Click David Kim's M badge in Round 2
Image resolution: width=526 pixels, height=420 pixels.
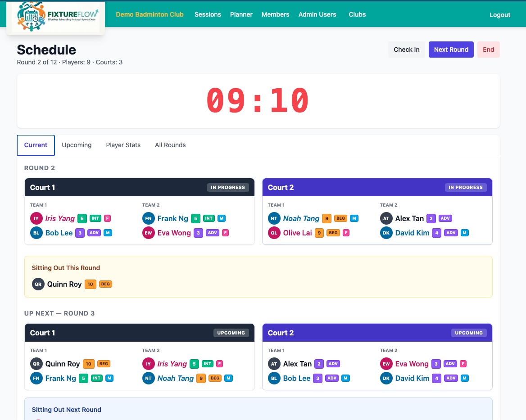pyautogui.click(x=465, y=232)
